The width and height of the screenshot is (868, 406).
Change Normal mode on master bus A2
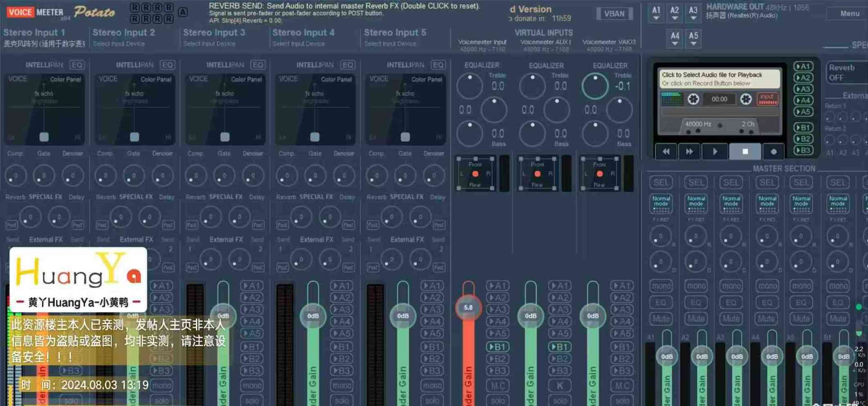tap(696, 203)
